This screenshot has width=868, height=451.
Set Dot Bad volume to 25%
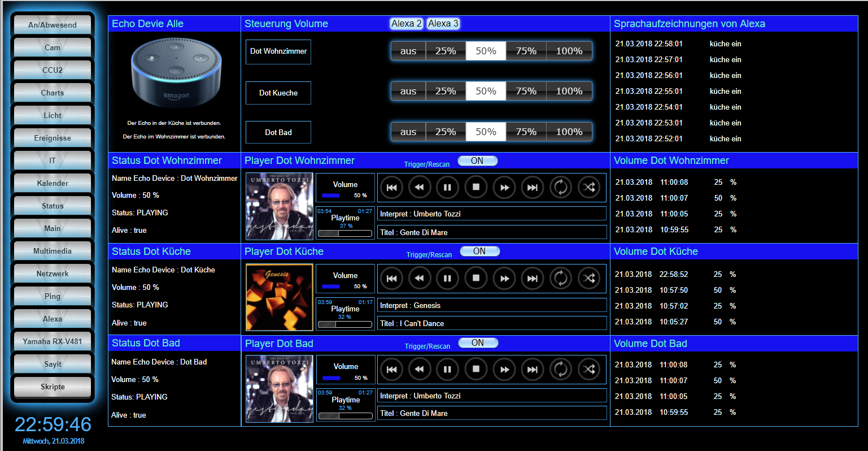(446, 132)
